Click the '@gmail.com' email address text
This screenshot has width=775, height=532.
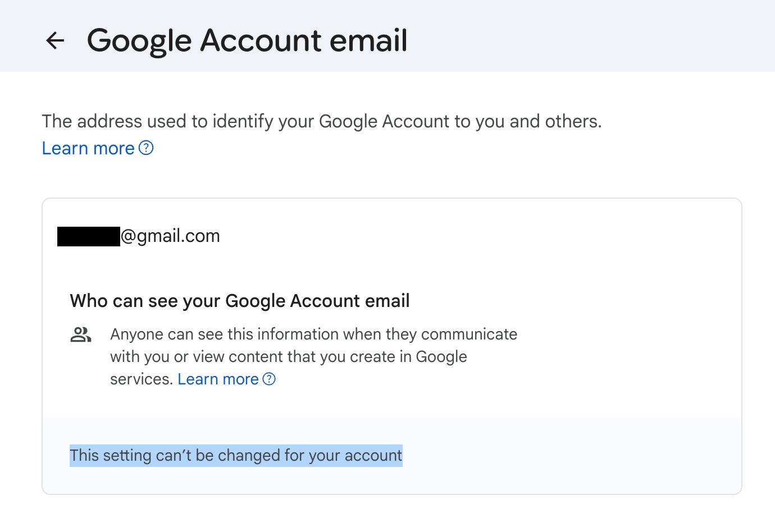[x=171, y=236]
